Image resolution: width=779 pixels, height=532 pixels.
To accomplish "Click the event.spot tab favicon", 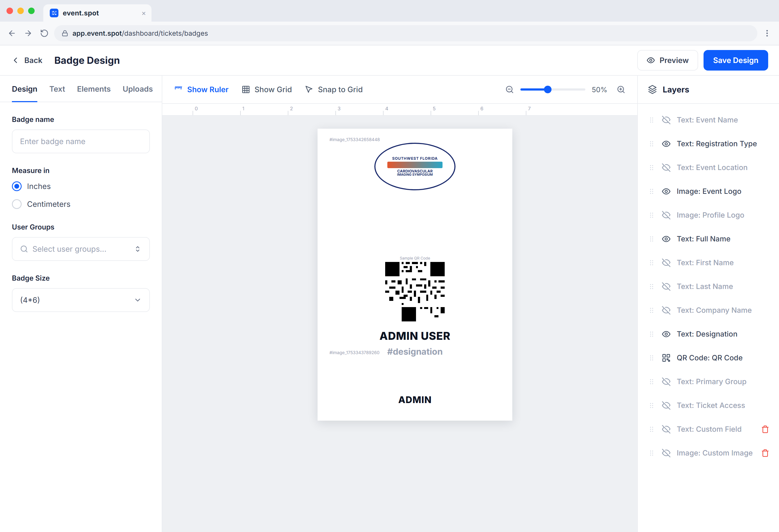I will pos(54,13).
